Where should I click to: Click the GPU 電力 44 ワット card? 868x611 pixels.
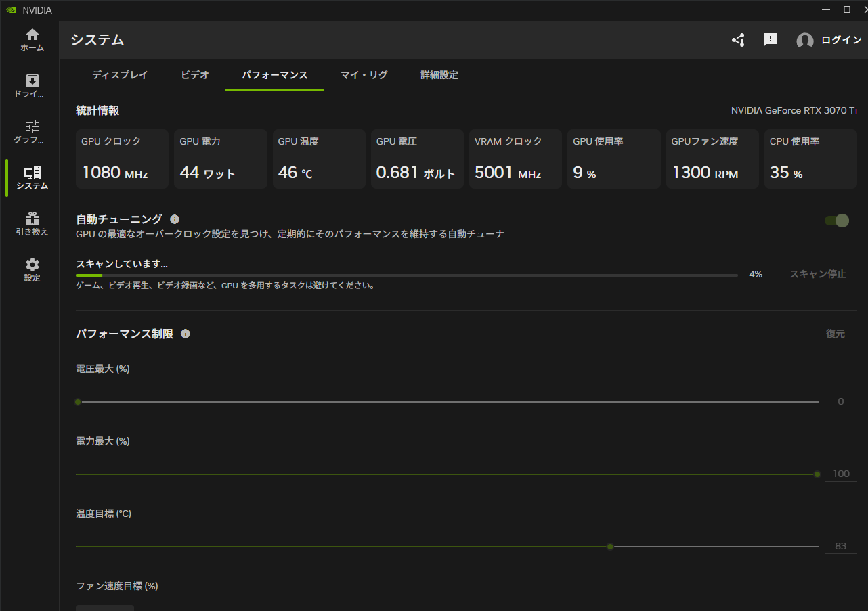click(x=221, y=159)
